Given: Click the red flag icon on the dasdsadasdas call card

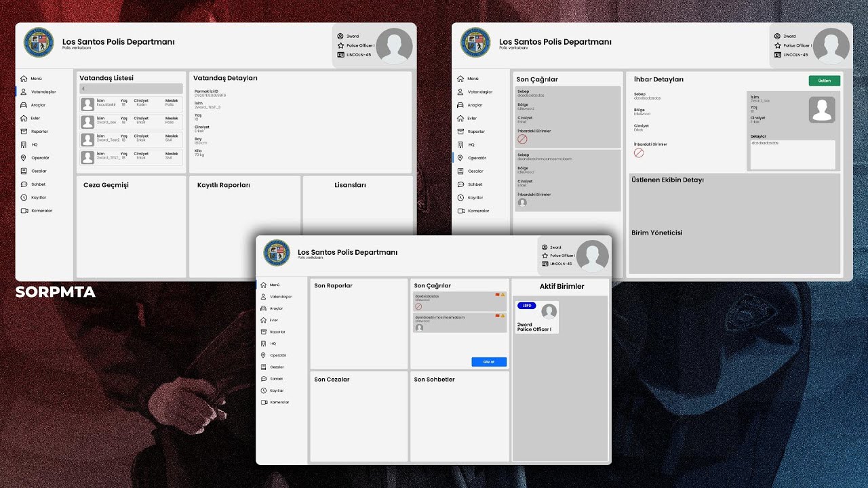Looking at the screenshot, I should [x=498, y=296].
